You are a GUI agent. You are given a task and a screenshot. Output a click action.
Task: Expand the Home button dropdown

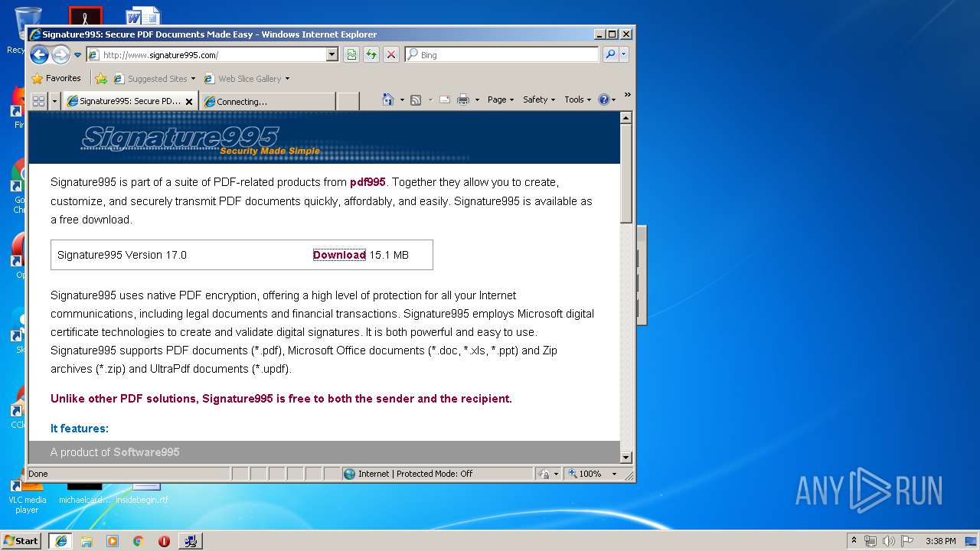(x=402, y=99)
